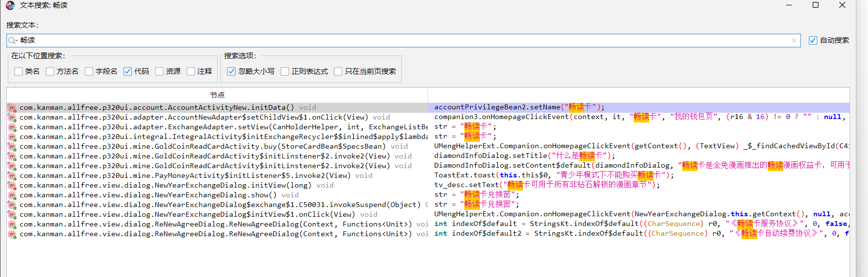
Task: Select NewYearExchangeDialog.initView(long) result
Action: 217,185
